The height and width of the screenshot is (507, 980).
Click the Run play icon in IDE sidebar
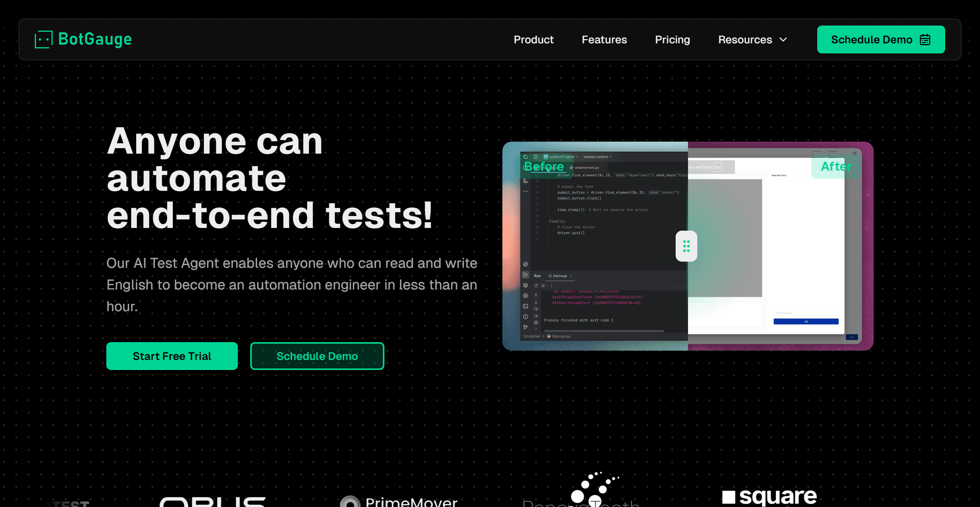tap(526, 275)
